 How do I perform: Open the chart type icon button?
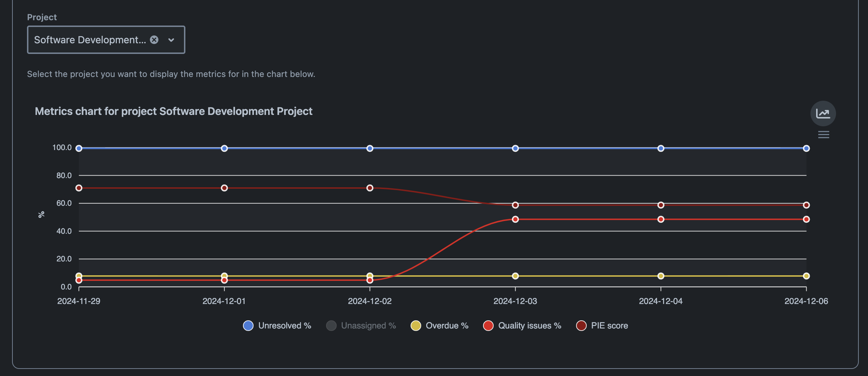823,114
